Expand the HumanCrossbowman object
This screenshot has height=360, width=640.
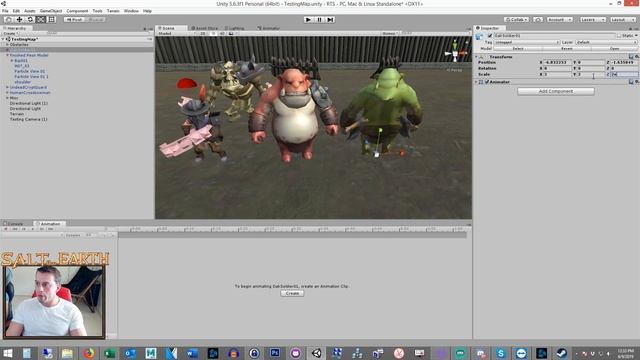click(x=7, y=93)
